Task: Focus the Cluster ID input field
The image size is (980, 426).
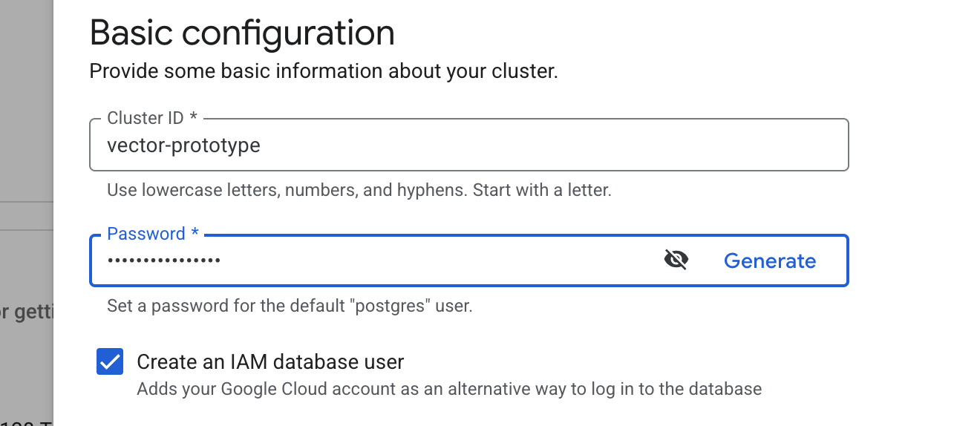Action: point(468,145)
